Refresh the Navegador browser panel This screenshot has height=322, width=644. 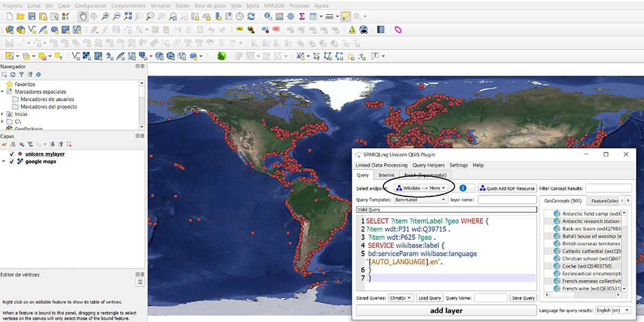pyautogui.click(x=13, y=75)
